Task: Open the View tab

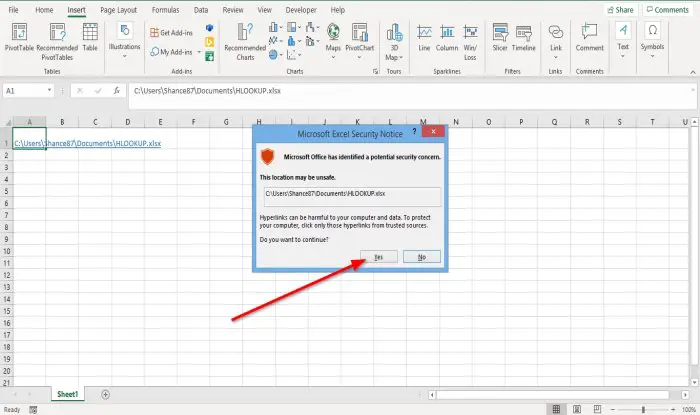Action: tap(264, 10)
